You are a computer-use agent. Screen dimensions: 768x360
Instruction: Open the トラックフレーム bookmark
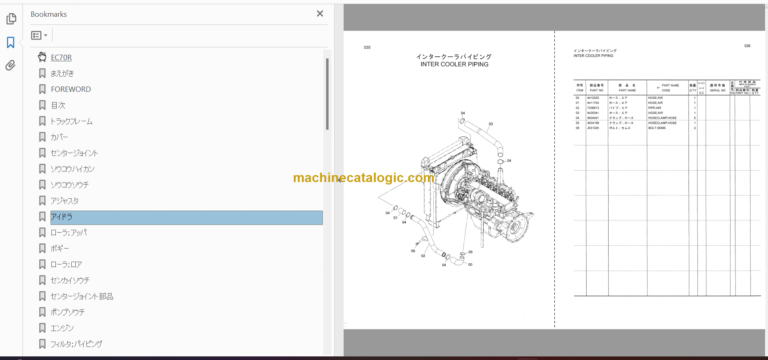[x=72, y=121]
